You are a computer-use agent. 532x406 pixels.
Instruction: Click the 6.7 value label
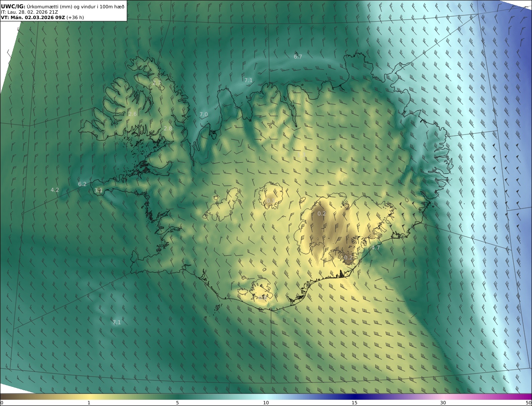298,57
